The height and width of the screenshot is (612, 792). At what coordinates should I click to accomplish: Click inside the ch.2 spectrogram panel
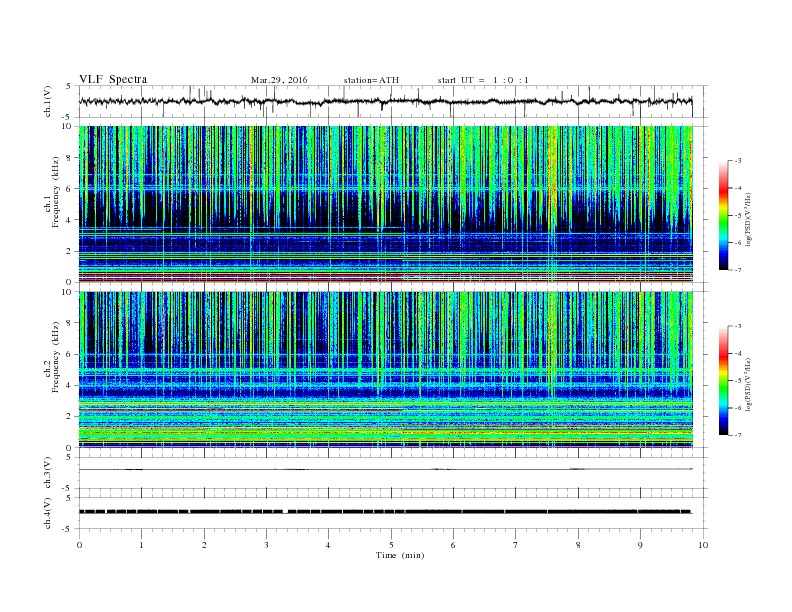click(x=386, y=370)
